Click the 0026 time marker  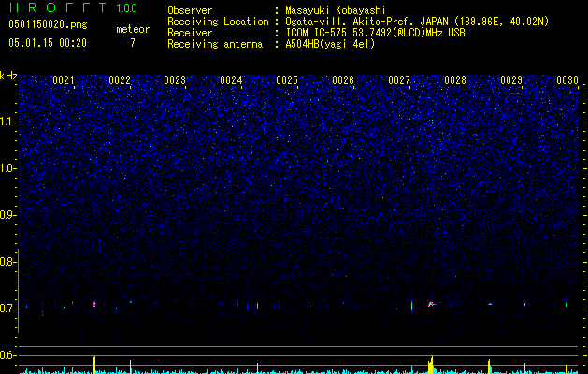(x=343, y=80)
